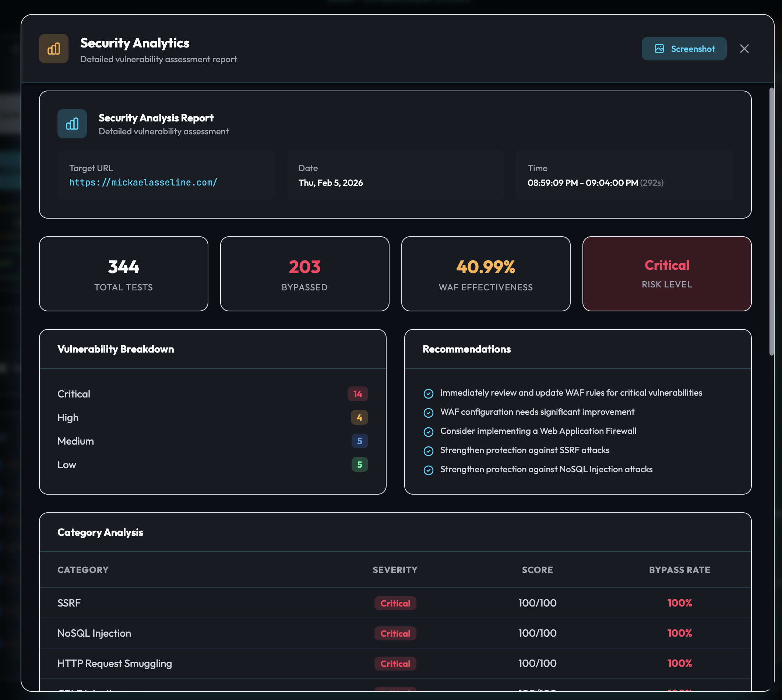Click the date Thu, Feb 5, 2026
The image size is (782, 700).
point(331,183)
